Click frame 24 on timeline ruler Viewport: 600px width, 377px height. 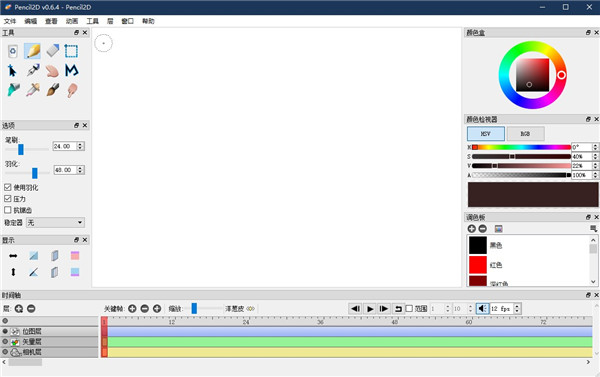[x=246, y=322]
